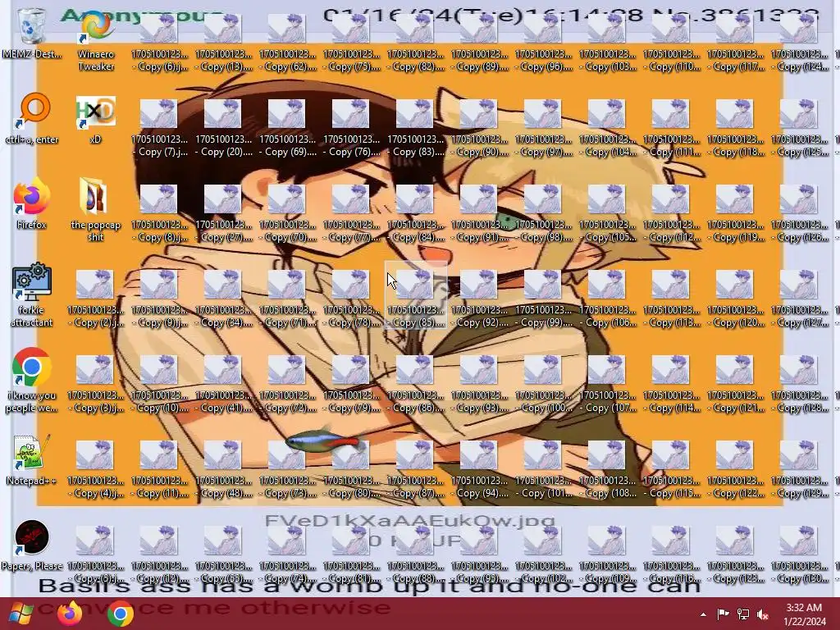840x630 pixels.
Task: Click the muted volume tray icon
Action: [x=763, y=614]
